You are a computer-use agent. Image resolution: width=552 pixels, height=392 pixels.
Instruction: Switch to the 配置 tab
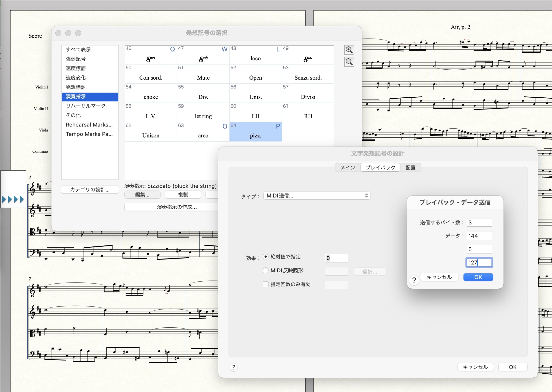coord(411,168)
